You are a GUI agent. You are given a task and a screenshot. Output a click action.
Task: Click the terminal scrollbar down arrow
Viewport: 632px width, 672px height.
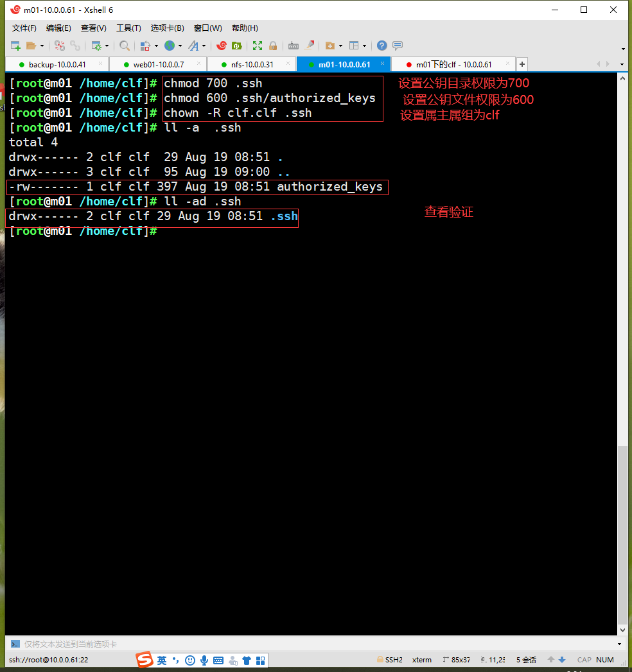pyautogui.click(x=622, y=630)
